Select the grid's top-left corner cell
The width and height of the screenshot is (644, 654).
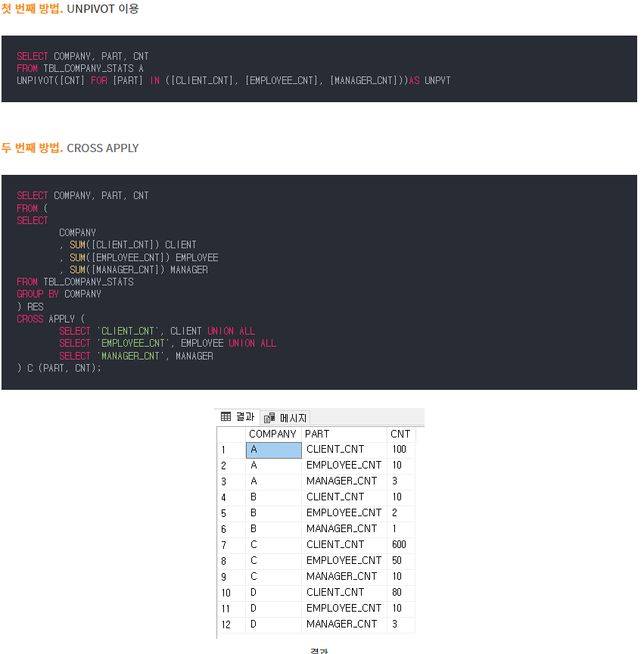[x=231, y=434]
